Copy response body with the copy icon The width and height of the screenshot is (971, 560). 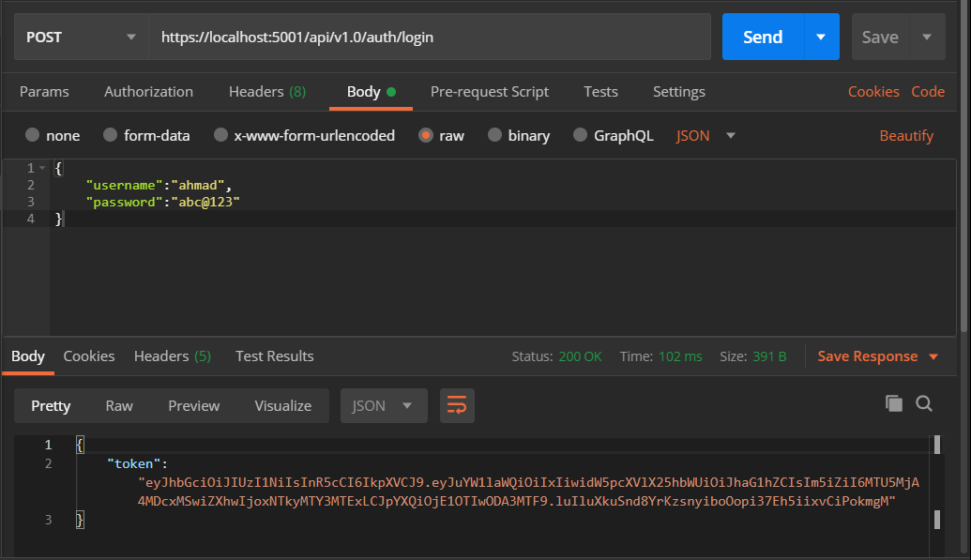893,404
